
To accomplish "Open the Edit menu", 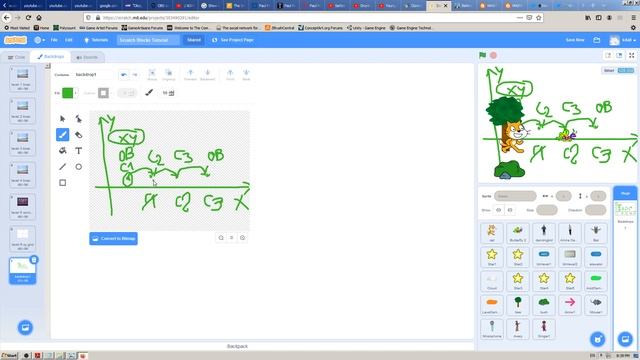I will click(x=69, y=40).
